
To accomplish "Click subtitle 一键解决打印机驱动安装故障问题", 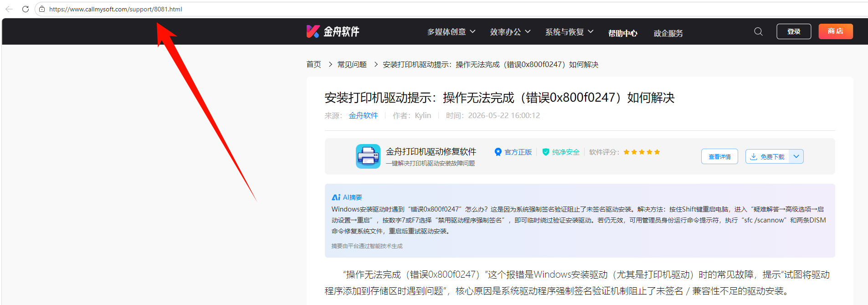I will pyautogui.click(x=431, y=164).
